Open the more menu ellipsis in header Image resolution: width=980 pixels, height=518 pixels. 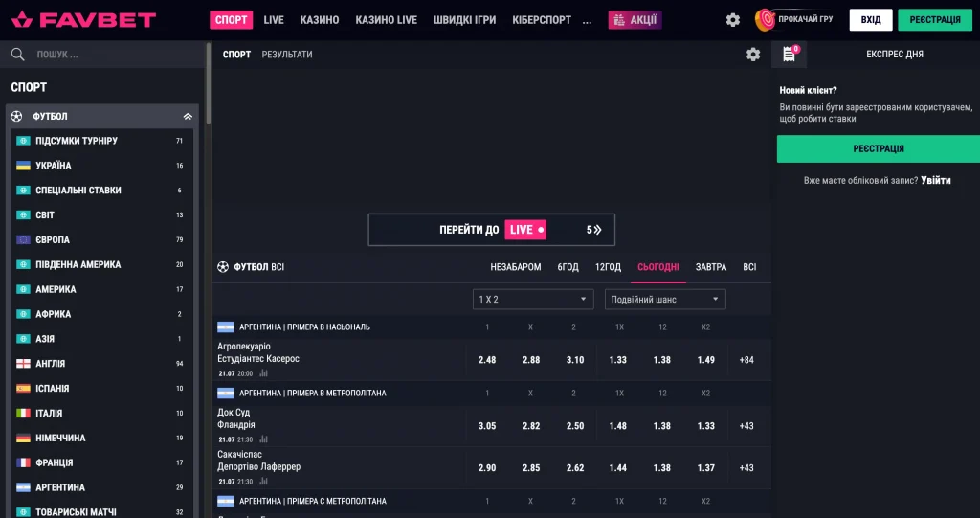[x=587, y=21]
